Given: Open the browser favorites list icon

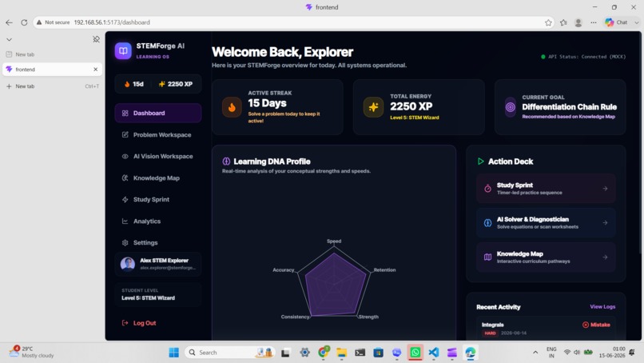Looking at the screenshot, I should [563, 22].
